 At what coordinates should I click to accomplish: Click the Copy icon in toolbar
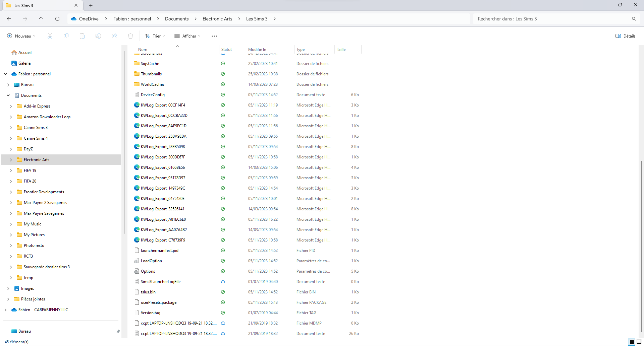pyautogui.click(x=66, y=36)
